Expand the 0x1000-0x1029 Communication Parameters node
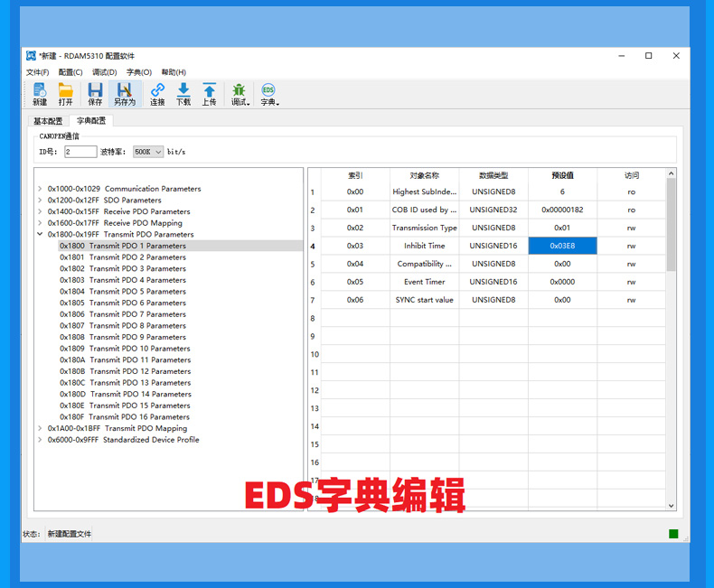This screenshot has width=714, height=588. 40,189
